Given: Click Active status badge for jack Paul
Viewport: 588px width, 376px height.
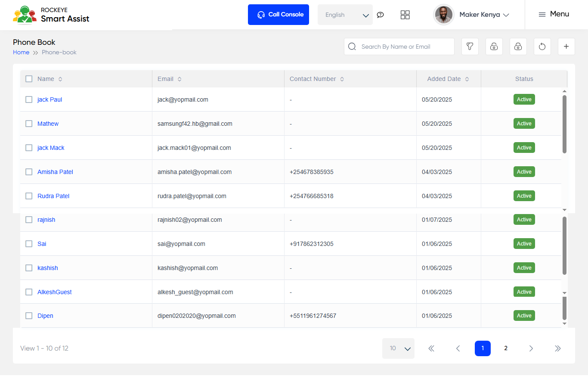Looking at the screenshot, I should pos(524,99).
